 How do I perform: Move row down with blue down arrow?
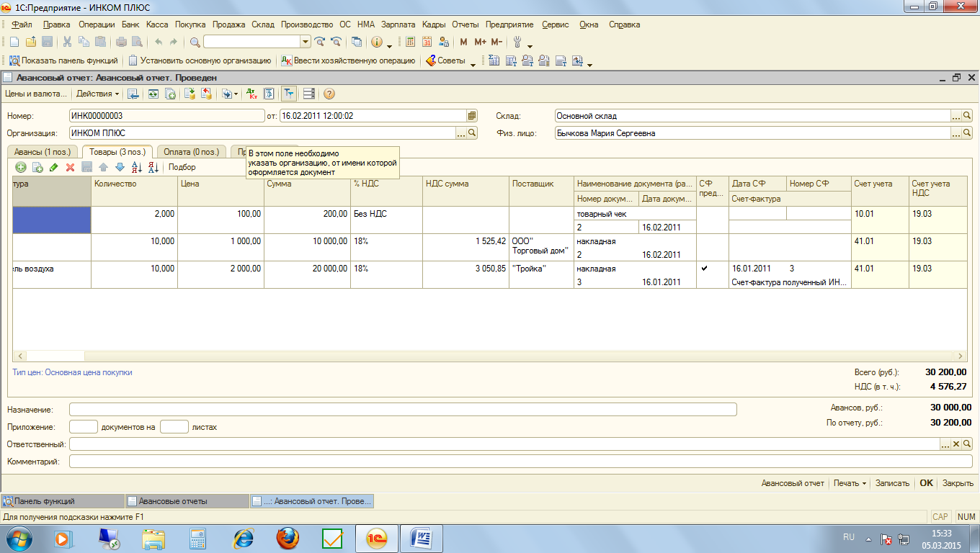click(x=120, y=167)
